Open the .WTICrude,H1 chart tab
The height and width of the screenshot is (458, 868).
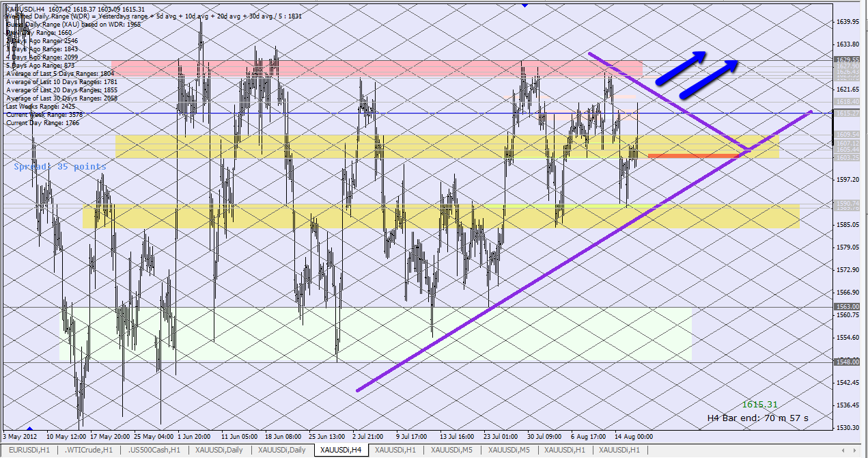click(90, 450)
